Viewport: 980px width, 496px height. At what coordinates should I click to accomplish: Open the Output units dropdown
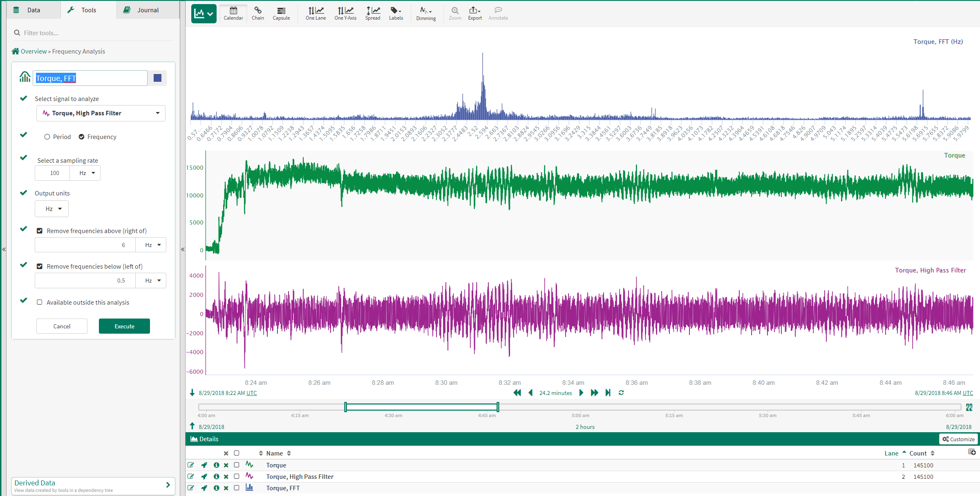[51, 209]
